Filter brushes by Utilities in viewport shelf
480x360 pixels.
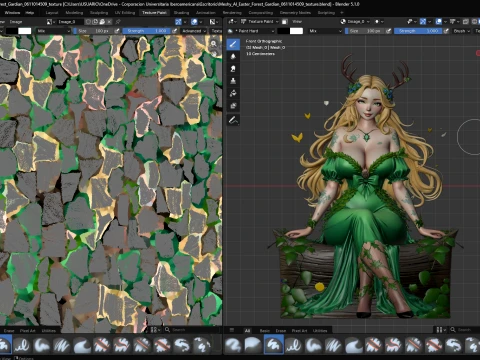(x=320, y=331)
